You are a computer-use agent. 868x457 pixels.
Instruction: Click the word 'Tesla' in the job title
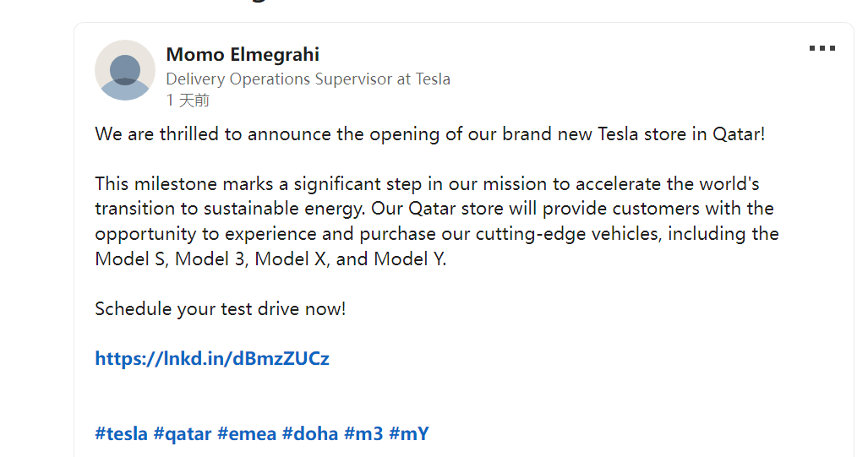click(433, 79)
